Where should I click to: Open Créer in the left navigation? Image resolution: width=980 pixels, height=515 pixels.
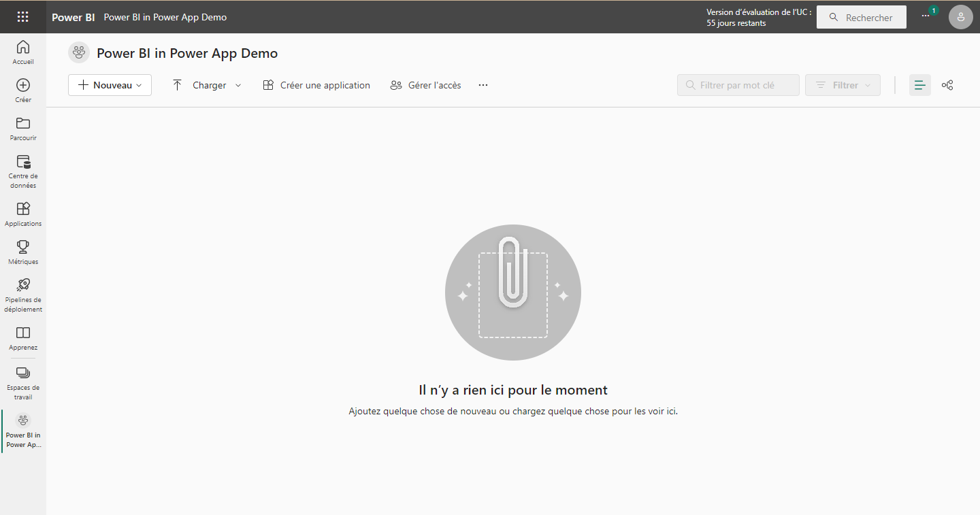[23, 90]
